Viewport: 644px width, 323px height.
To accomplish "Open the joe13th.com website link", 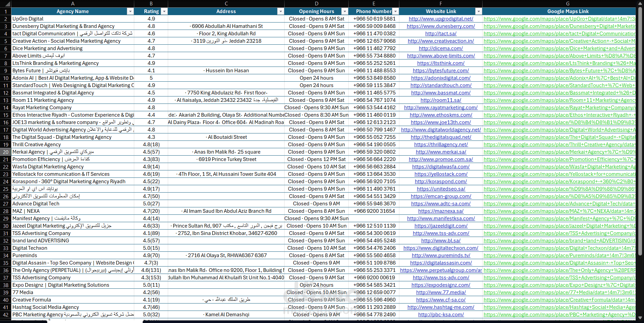I will (441, 122).
